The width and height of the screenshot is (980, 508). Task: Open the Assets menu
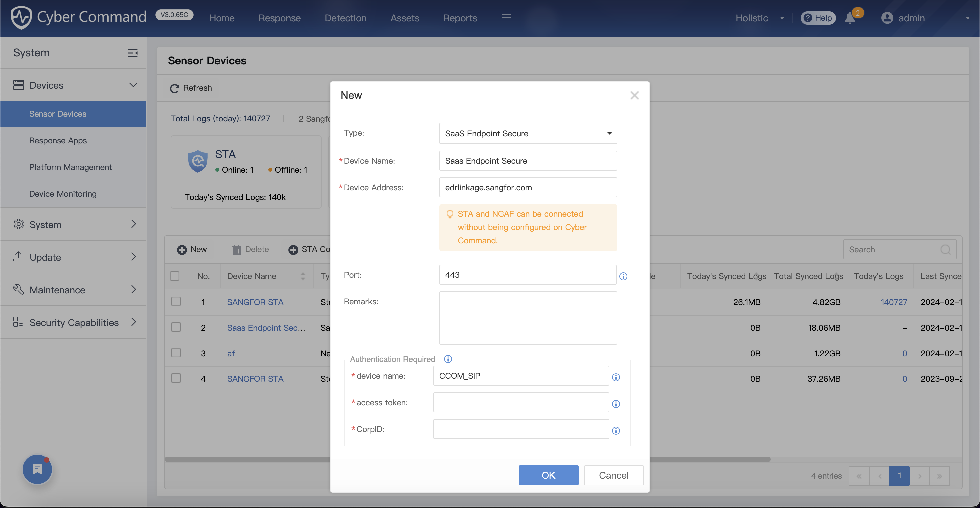[x=404, y=18]
